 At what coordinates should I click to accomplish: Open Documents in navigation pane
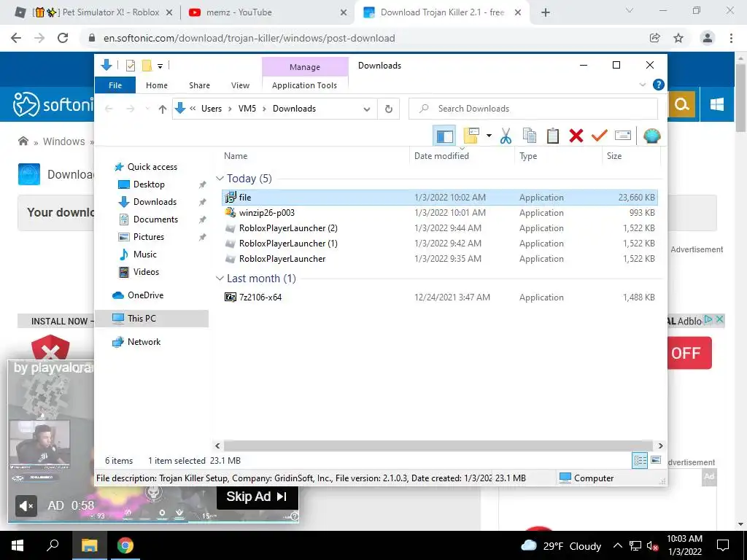click(x=155, y=219)
